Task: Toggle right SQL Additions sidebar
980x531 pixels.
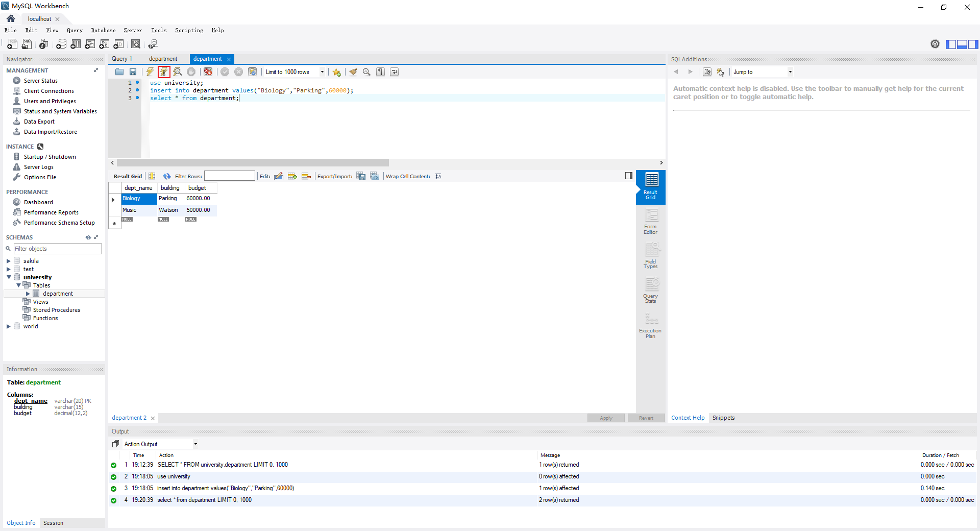Action: [973, 44]
